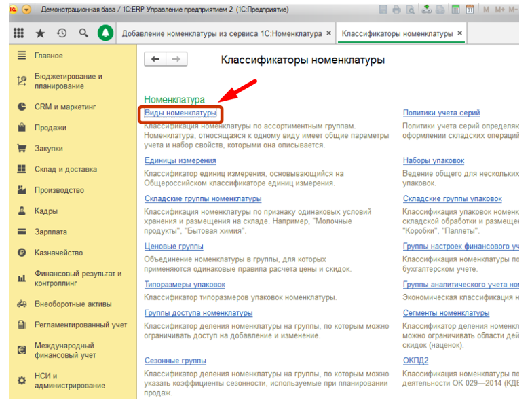Open Сегменты номенклатуры link
532x400 pixels.
[x=446, y=312]
